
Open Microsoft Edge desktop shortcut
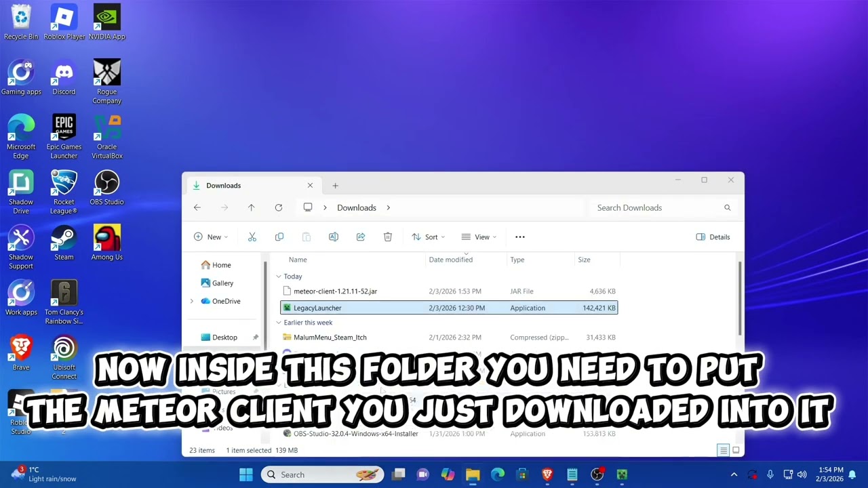pyautogui.click(x=21, y=137)
